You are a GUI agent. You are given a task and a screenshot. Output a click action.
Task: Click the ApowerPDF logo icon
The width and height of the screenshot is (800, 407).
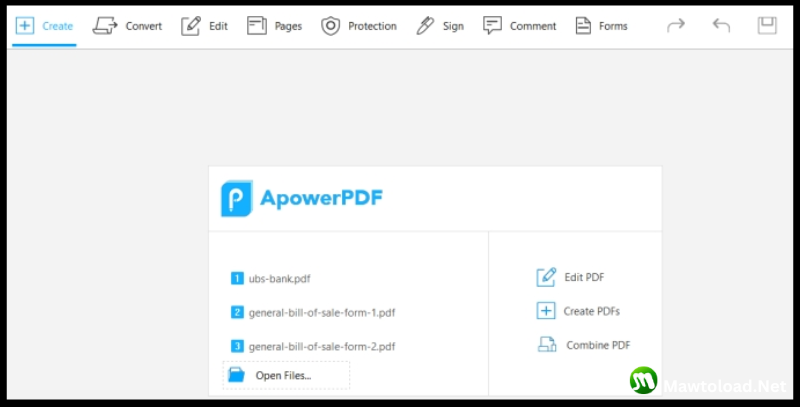(237, 198)
